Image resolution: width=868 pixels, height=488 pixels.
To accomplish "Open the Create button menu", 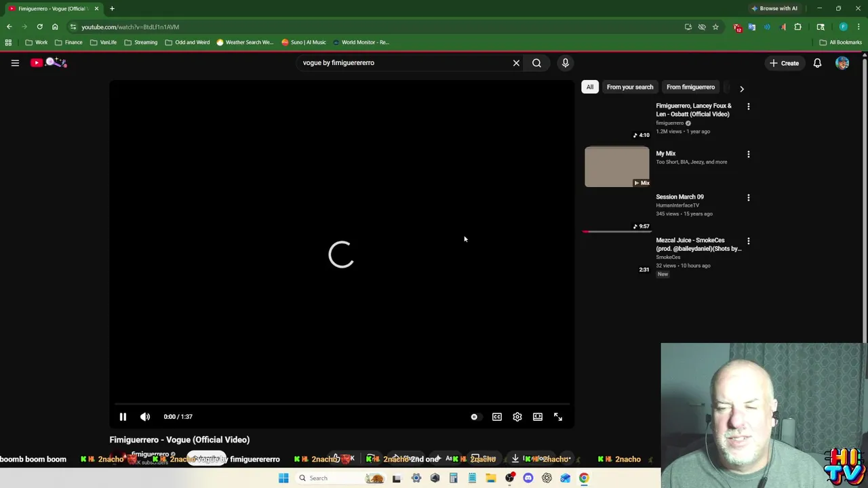I will [x=784, y=63].
